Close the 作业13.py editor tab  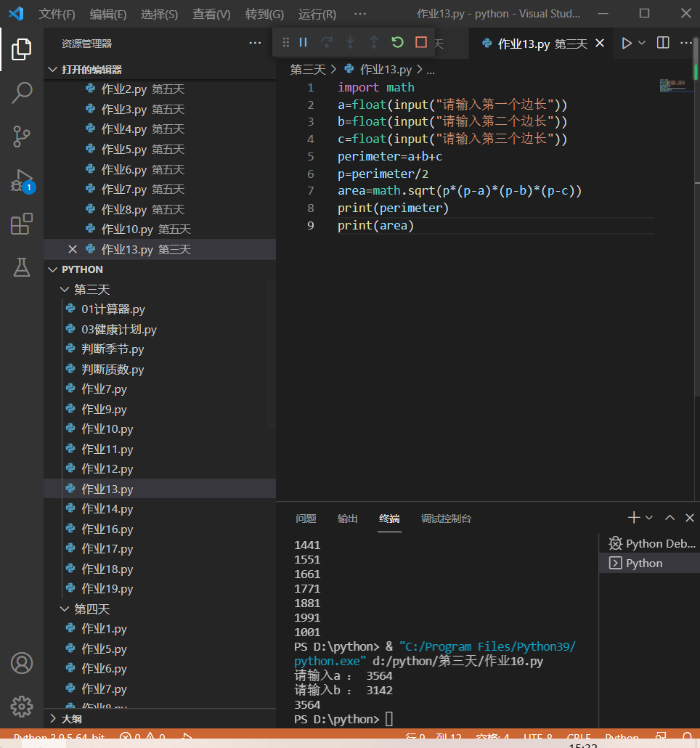click(x=600, y=44)
